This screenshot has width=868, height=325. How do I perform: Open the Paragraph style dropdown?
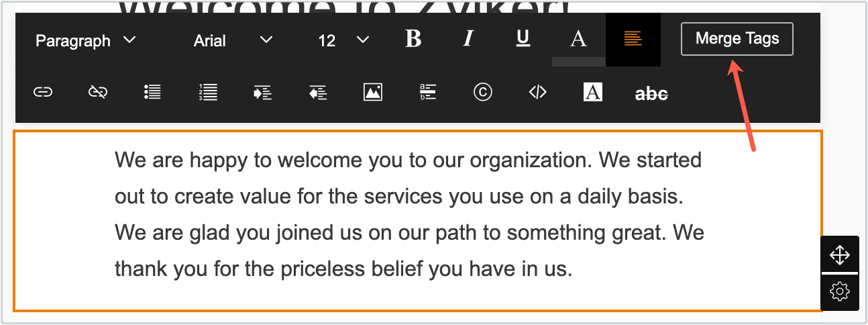coord(85,41)
